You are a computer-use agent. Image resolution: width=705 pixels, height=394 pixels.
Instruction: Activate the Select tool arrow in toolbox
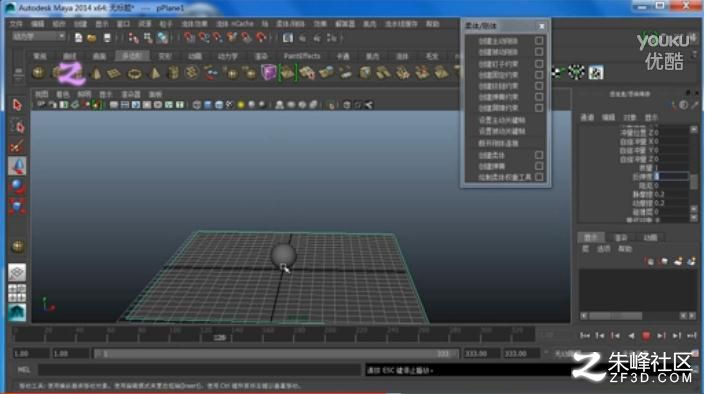(x=17, y=105)
